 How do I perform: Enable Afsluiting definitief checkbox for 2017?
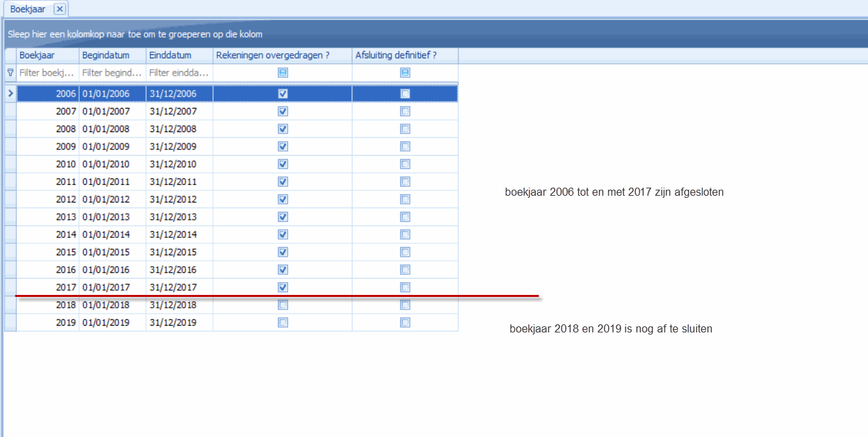[x=405, y=288]
